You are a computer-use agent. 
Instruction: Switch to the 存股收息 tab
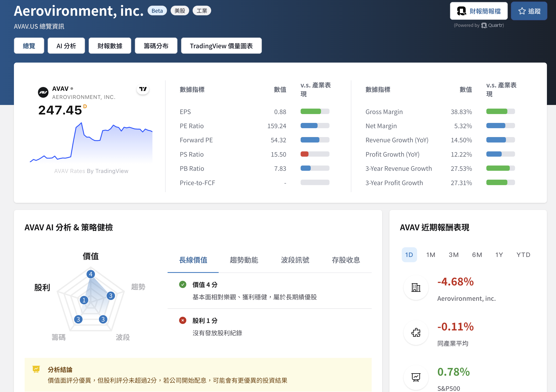coord(346,260)
